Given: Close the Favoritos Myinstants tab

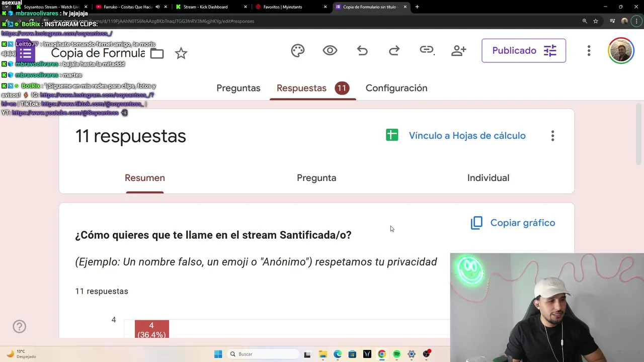Looking at the screenshot, I should click(325, 7).
